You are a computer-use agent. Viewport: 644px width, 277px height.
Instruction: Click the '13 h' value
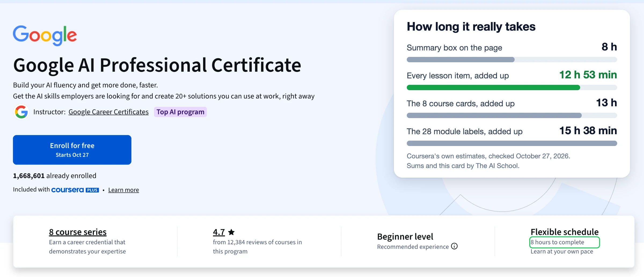[x=606, y=103]
